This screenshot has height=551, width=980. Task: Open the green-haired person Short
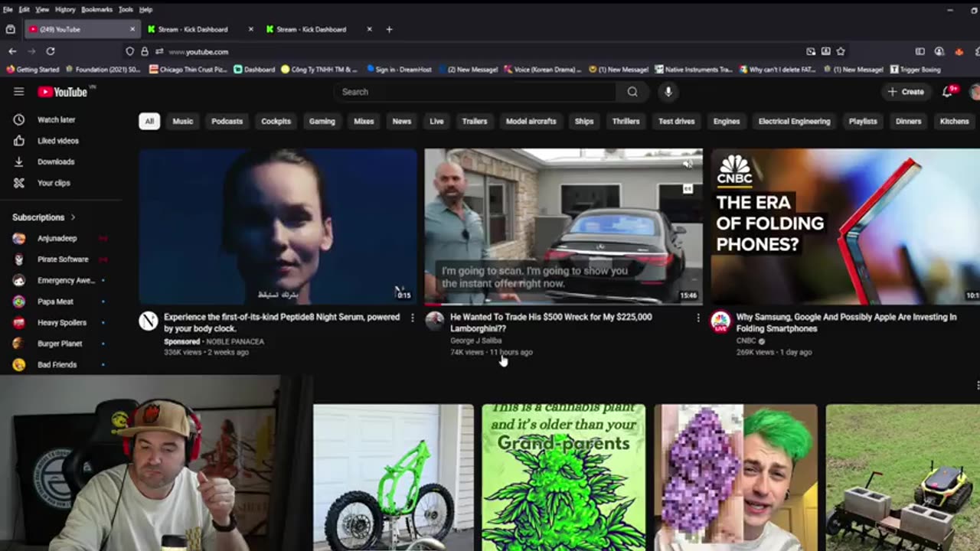pyautogui.click(x=736, y=478)
